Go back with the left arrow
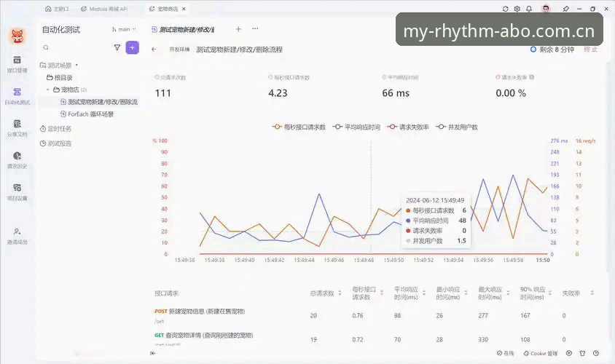This screenshot has width=615, height=364. [x=154, y=50]
